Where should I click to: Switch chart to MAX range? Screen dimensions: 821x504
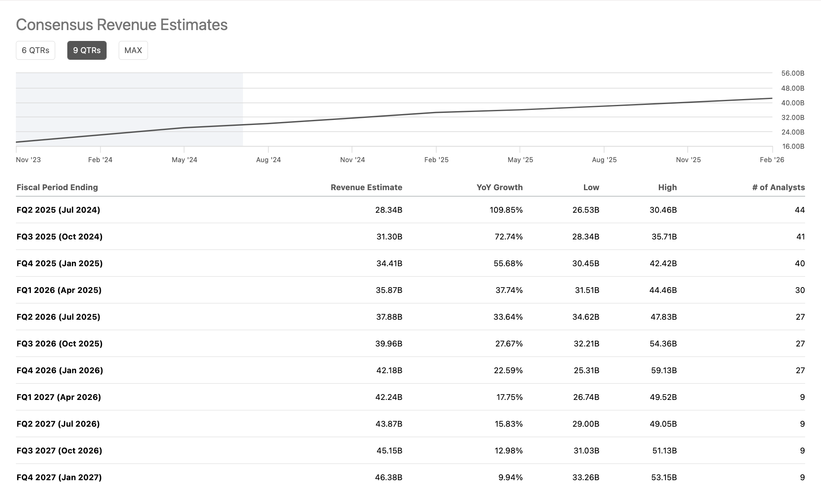coord(133,50)
